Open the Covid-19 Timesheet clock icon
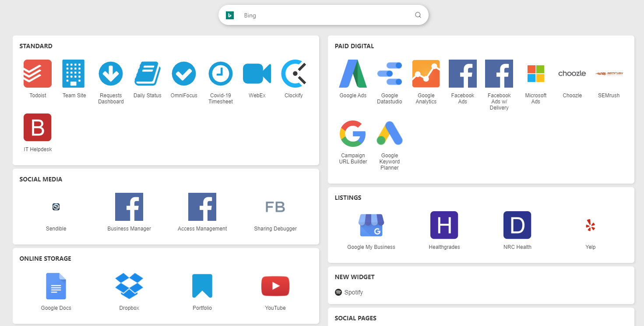 (x=221, y=74)
